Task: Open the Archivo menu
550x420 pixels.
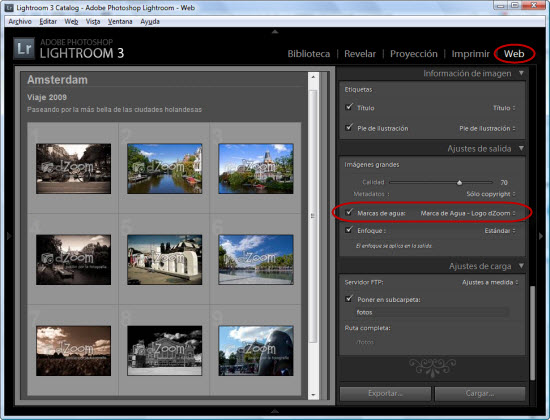Action: click(20, 21)
